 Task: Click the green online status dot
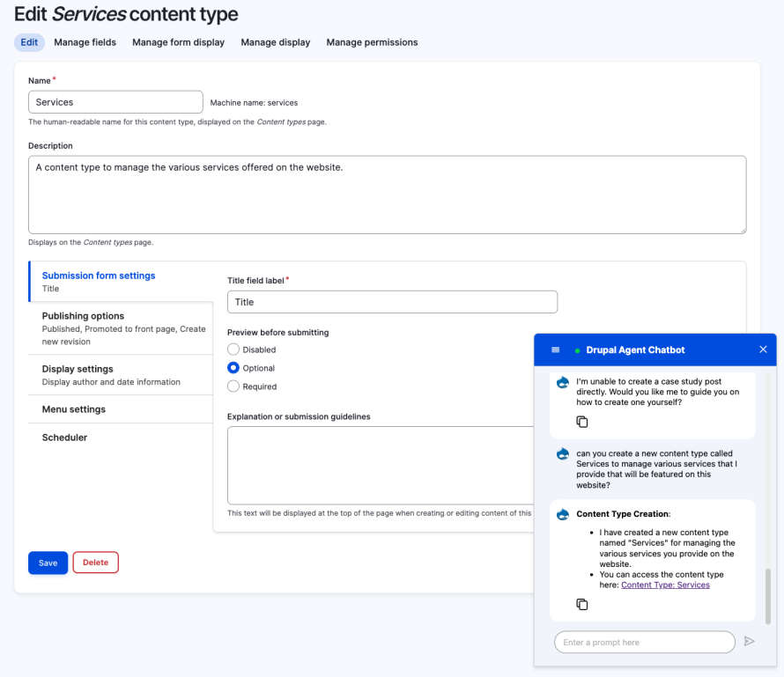coord(577,350)
